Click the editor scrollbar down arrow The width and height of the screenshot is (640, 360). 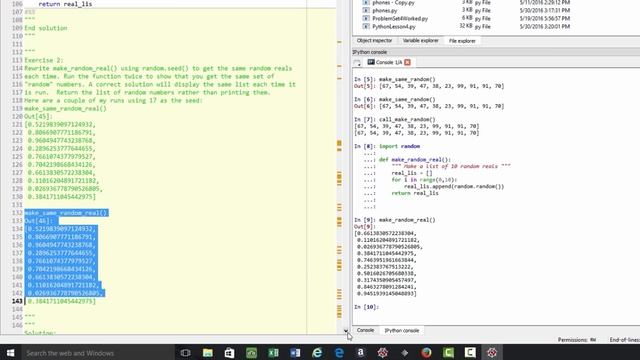(346, 331)
